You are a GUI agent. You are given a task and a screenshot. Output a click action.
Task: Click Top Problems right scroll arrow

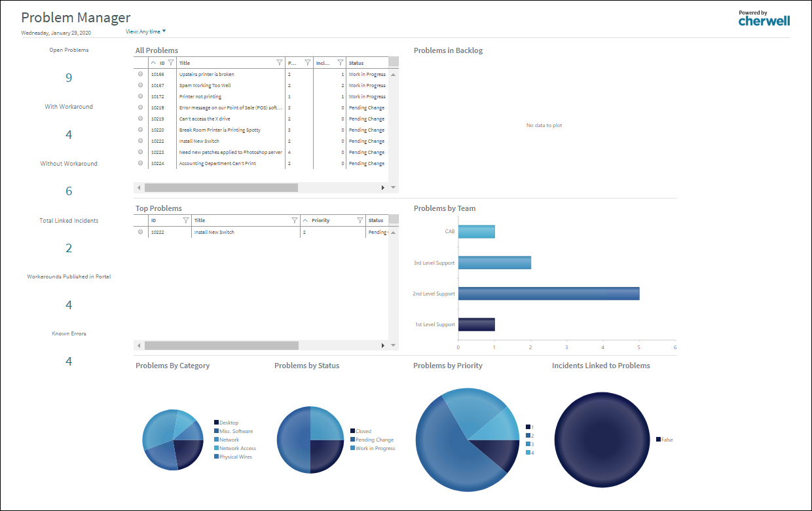pyautogui.click(x=383, y=345)
